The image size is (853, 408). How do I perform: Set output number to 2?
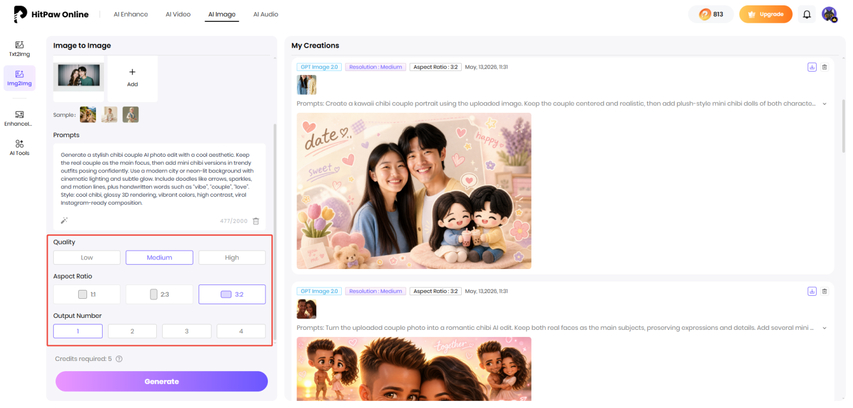coord(132,331)
